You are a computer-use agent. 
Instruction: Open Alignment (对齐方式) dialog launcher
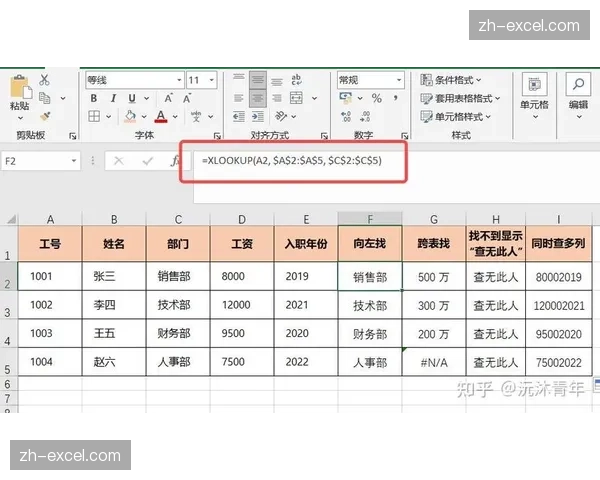(324, 136)
